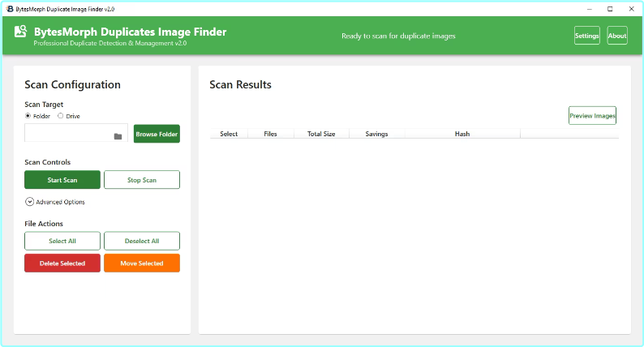Open Preview Images

(x=592, y=116)
